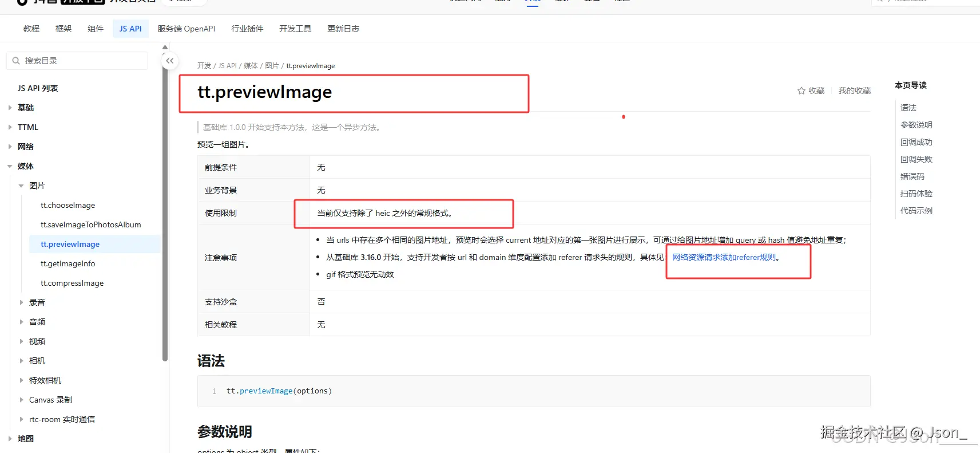Click the search magnifier icon in sidebar
This screenshot has width=980, height=453.
(x=16, y=61)
